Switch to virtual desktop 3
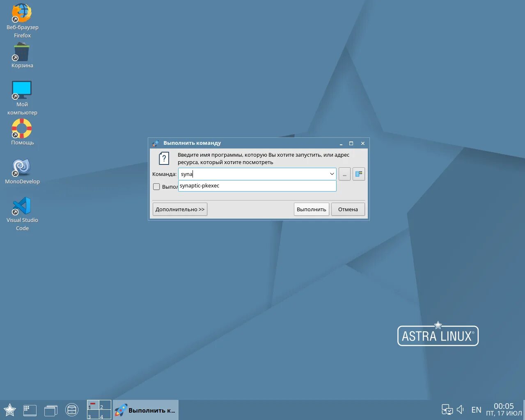The width and height of the screenshot is (525, 420). pos(93,415)
